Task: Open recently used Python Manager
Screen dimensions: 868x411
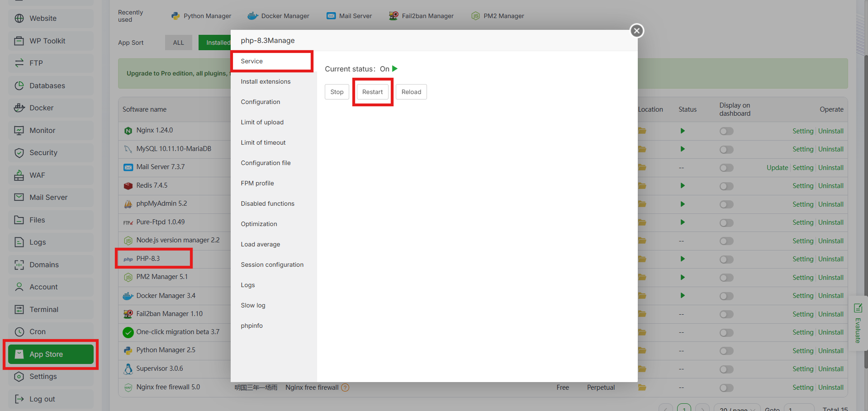Action: [x=201, y=16]
